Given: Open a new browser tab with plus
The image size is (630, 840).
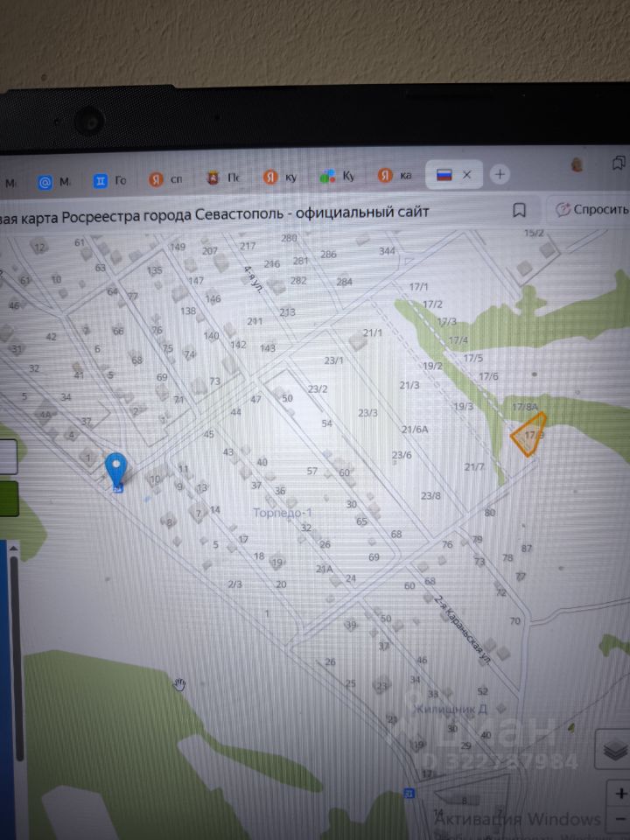Looking at the screenshot, I should 500,175.
